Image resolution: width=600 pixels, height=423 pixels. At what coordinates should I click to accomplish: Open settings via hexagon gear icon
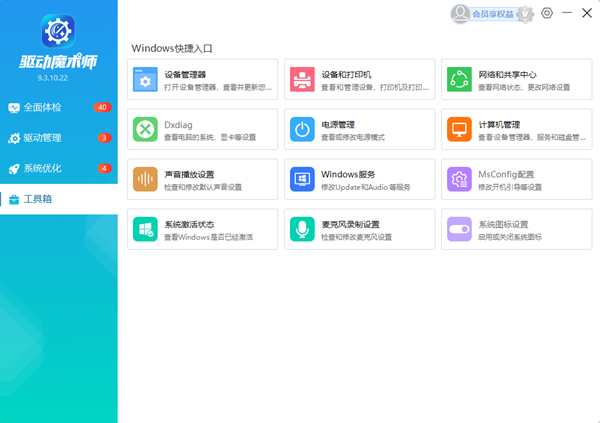tap(547, 13)
